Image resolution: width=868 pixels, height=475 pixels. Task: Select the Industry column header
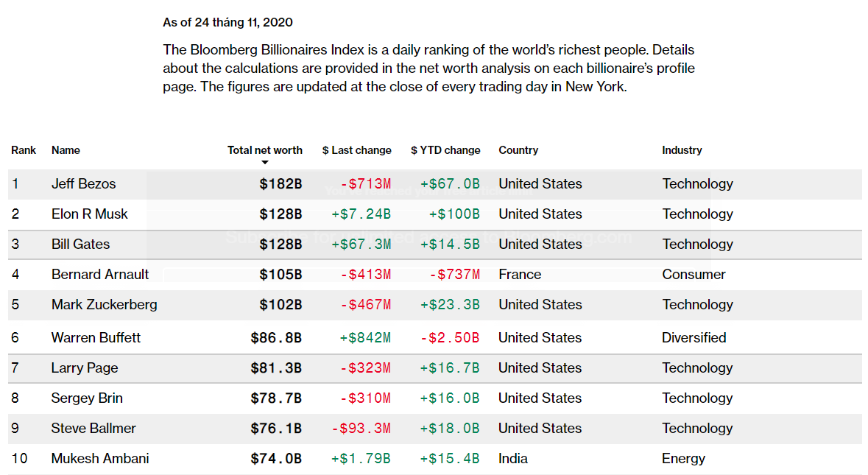click(x=682, y=150)
